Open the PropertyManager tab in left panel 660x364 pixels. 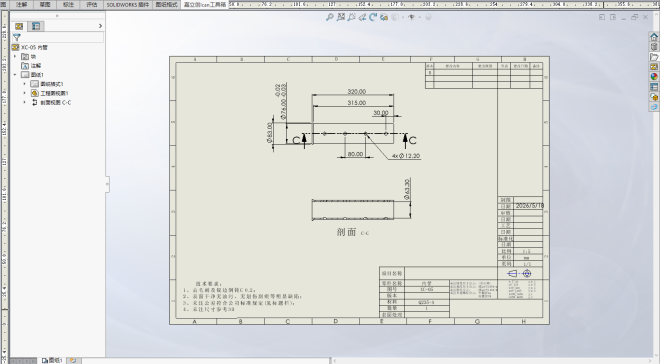tap(36, 26)
